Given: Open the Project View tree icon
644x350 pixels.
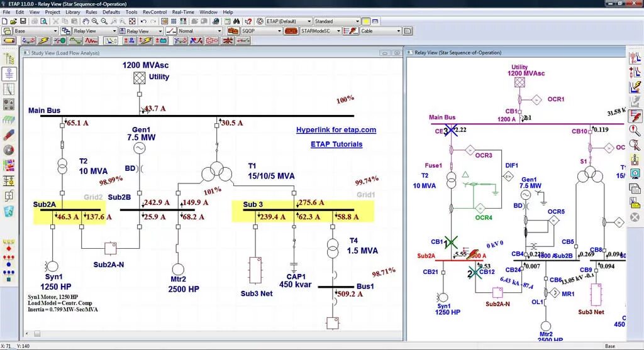Looking at the screenshot, I should point(9,58).
